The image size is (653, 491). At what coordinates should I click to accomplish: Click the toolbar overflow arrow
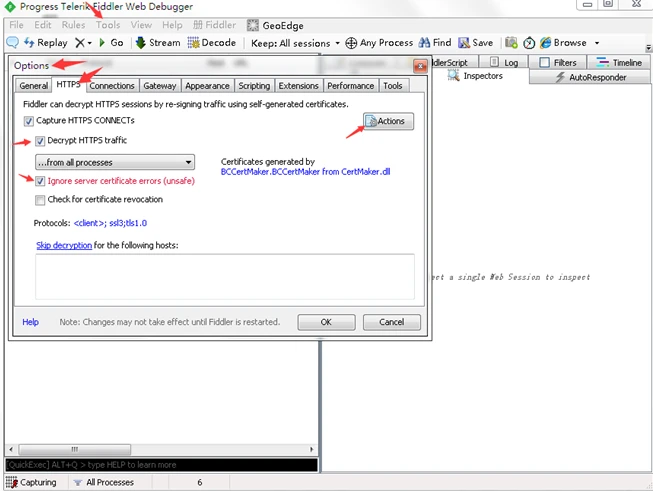[648, 48]
